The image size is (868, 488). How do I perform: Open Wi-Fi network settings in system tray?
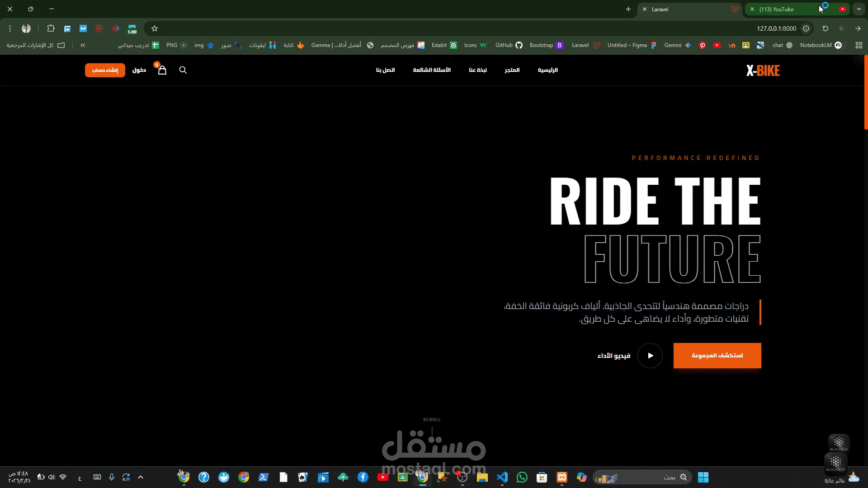click(x=63, y=477)
